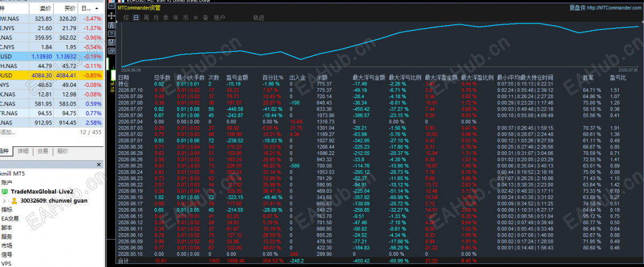The width and height of the screenshot is (644, 267).
Task: Select the row with bid 325.85
Action: (52, 18)
